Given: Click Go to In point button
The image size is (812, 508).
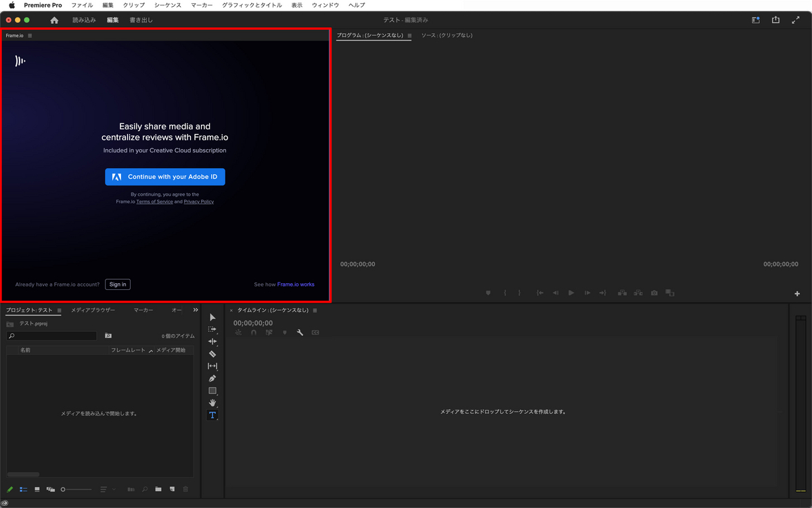Looking at the screenshot, I should pos(540,293).
